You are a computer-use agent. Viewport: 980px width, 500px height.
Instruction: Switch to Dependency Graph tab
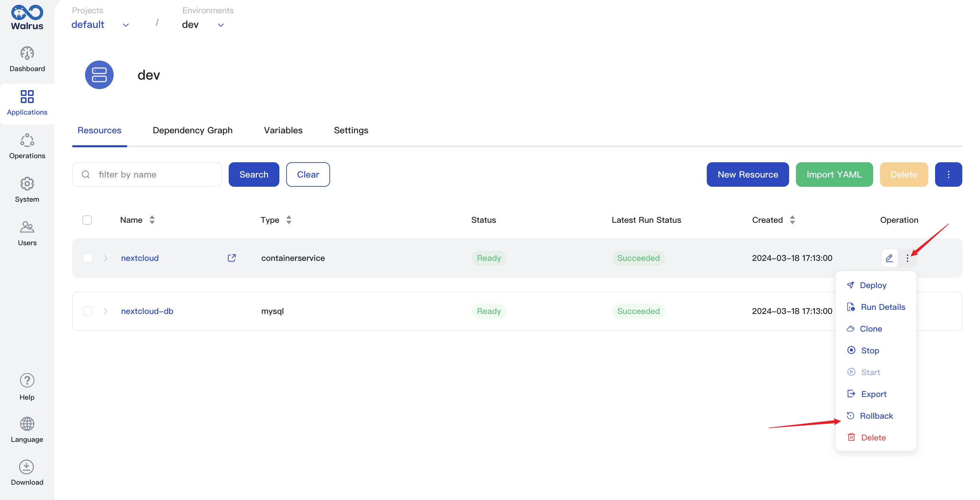pyautogui.click(x=193, y=130)
